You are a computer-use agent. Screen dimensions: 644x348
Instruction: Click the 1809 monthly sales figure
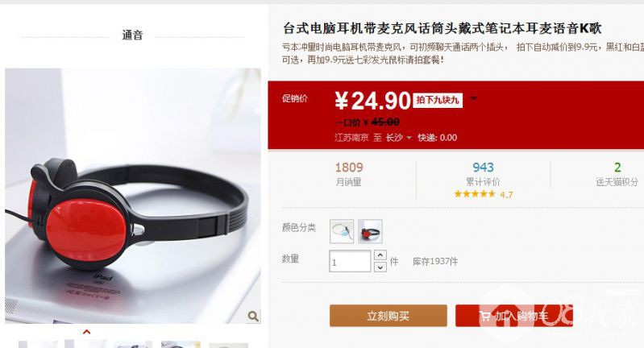click(x=349, y=168)
